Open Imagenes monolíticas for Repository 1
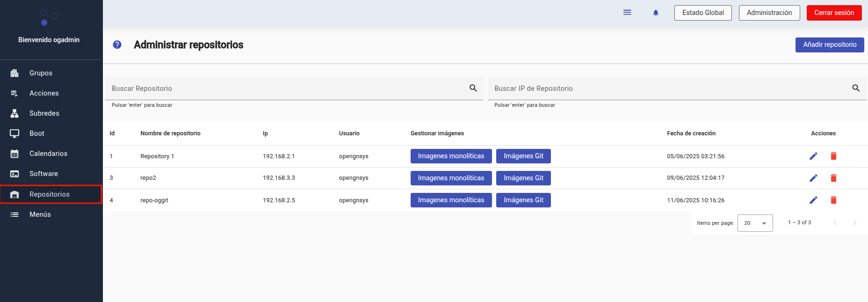This screenshot has height=302, width=868. (x=451, y=156)
